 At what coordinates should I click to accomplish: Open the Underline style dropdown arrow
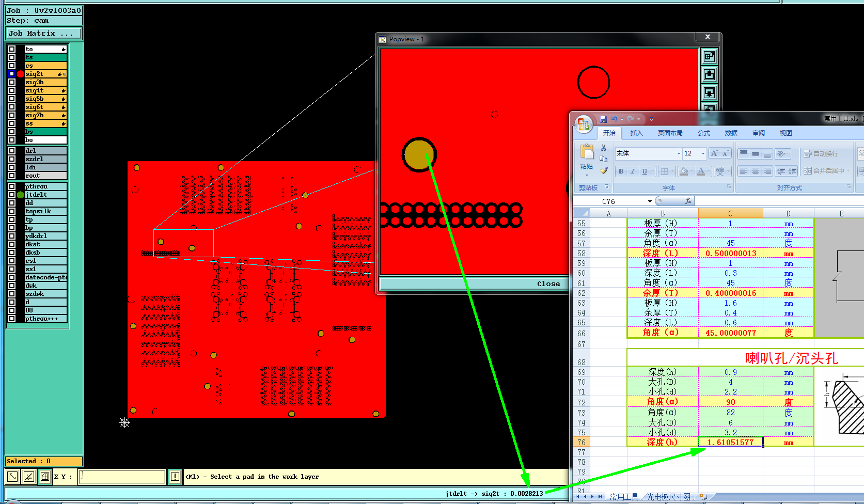click(x=652, y=171)
